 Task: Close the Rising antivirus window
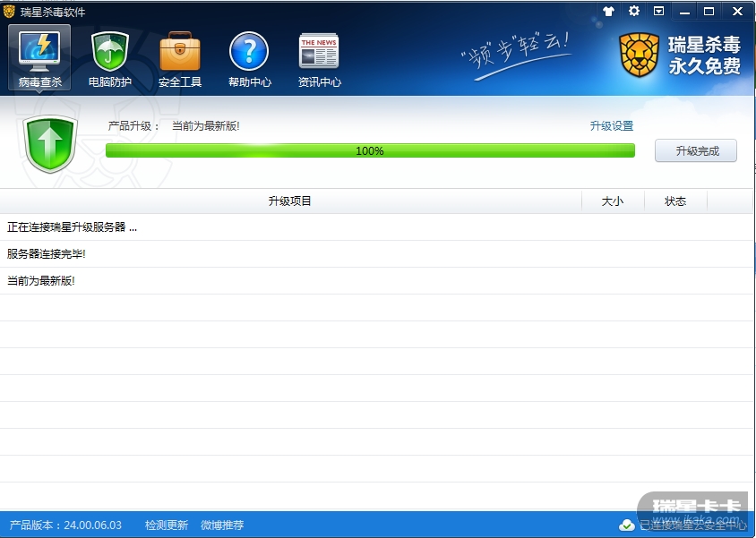(737, 11)
